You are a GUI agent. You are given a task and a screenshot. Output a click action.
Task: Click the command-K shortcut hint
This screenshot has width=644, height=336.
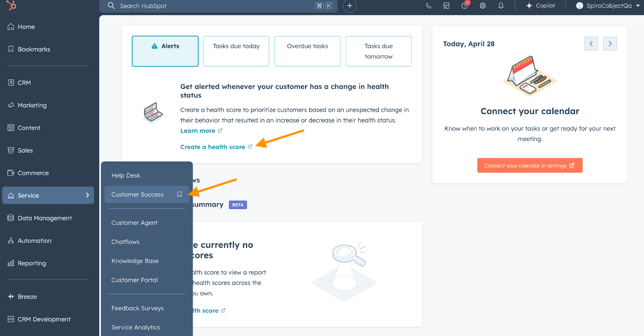point(324,6)
